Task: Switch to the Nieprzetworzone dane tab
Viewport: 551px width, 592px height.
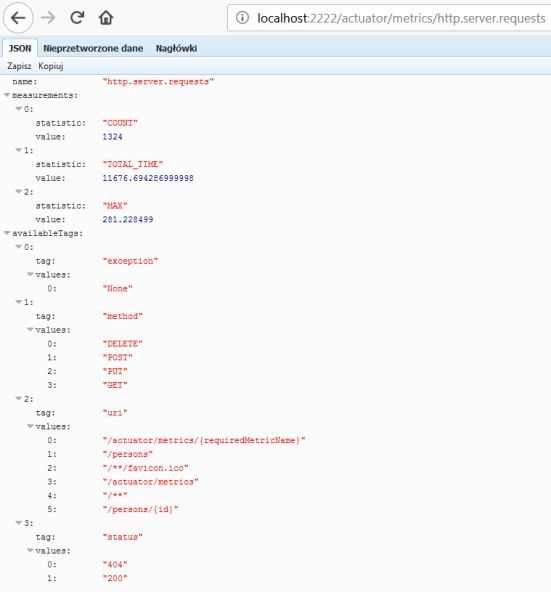Action: click(93, 48)
